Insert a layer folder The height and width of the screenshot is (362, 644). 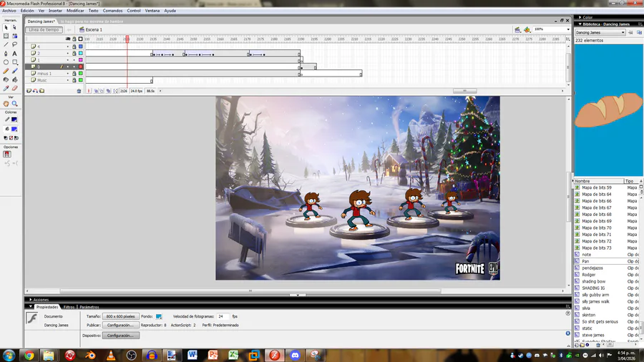(42, 91)
